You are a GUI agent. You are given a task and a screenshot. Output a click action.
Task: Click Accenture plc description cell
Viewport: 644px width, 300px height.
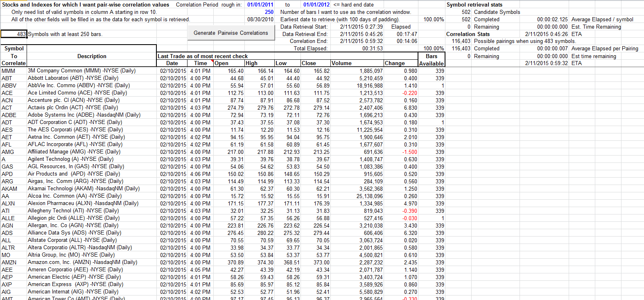[92, 100]
